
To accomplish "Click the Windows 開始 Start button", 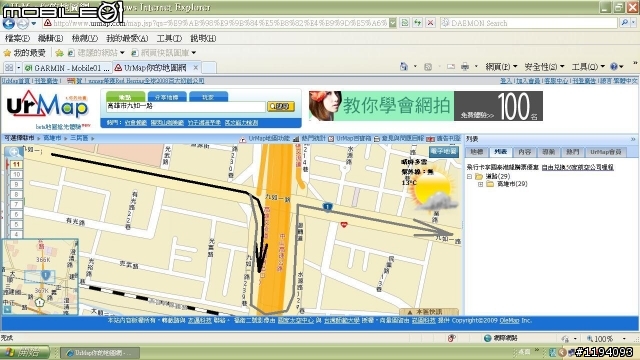I will pyautogui.click(x=25, y=353).
